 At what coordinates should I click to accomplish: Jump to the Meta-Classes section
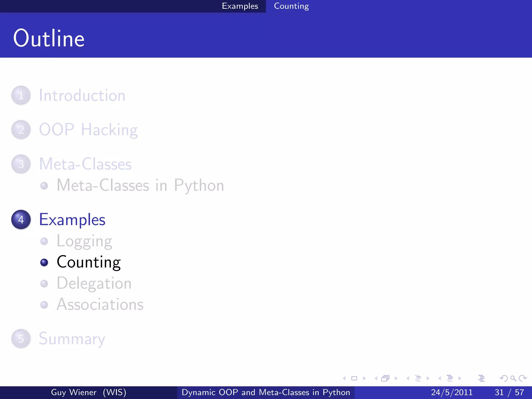[85, 164]
